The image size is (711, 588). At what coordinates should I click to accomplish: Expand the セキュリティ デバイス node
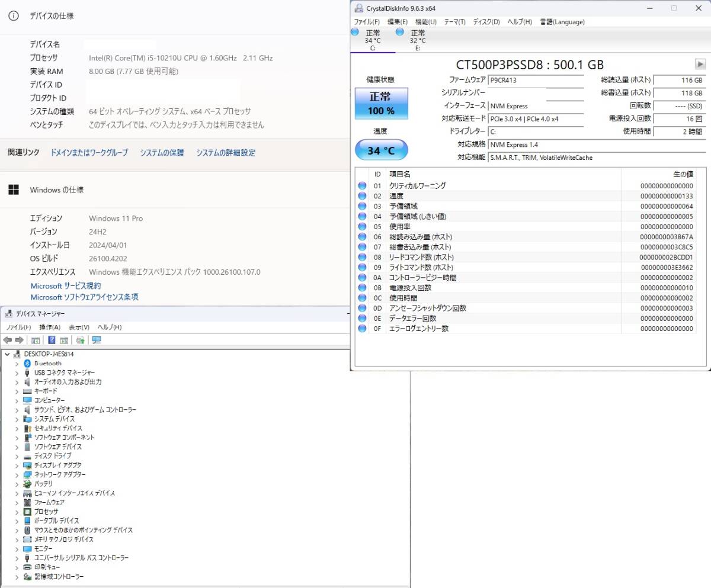[17, 428]
